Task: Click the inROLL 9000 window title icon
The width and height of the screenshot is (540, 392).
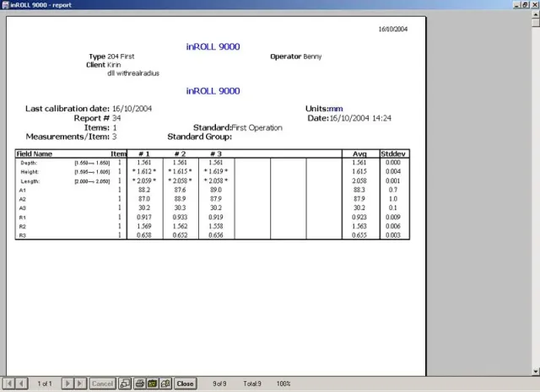Action: (x=5, y=5)
